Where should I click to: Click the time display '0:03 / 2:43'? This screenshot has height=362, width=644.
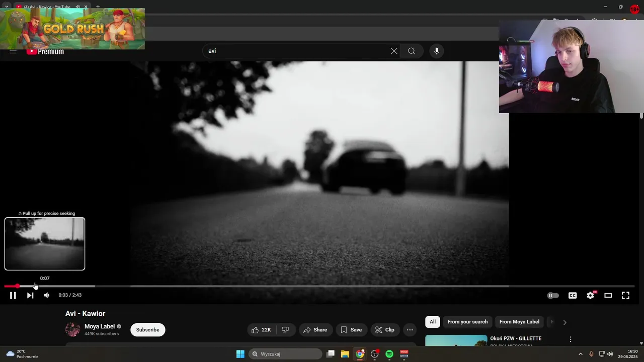pyautogui.click(x=70, y=295)
